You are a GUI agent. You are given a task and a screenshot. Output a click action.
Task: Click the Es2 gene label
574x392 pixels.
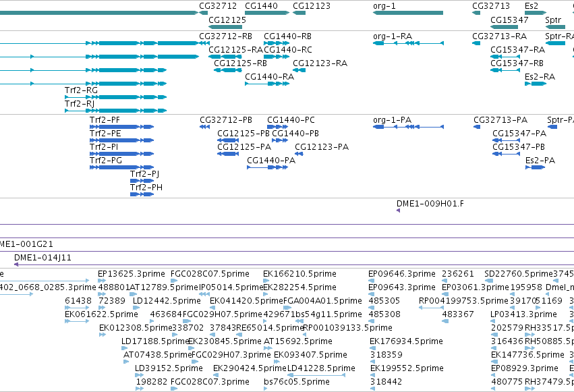532,6
